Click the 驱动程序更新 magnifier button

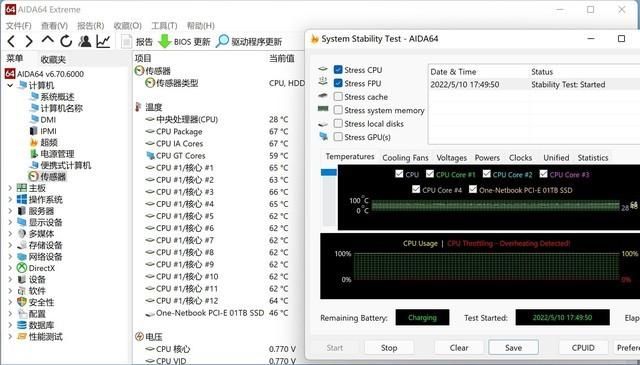click(249, 42)
